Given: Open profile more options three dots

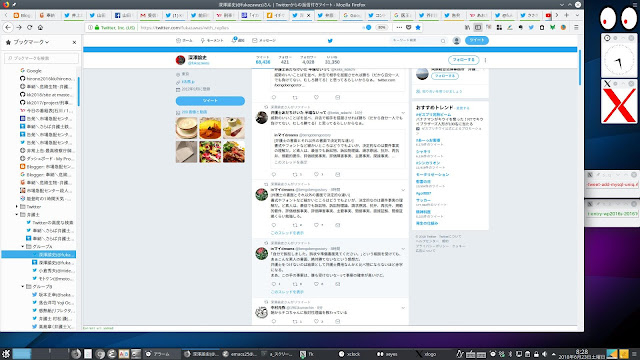Looking at the screenshot, I should 485,60.
